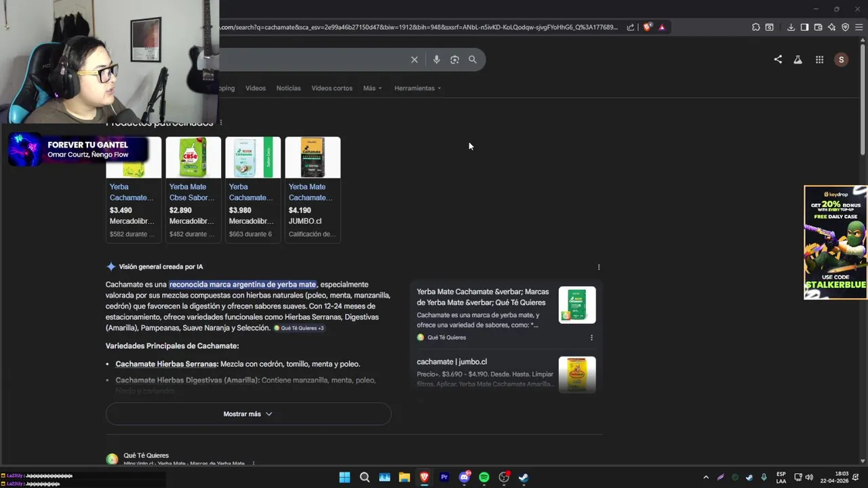Click the green Cachamate source card thumbnail
The image size is (868, 488).
[577, 305]
